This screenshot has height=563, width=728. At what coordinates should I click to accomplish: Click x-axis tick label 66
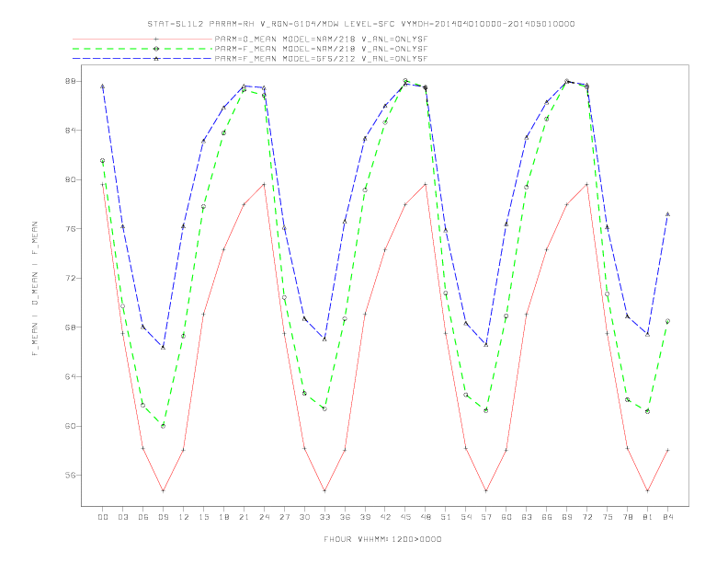point(547,517)
